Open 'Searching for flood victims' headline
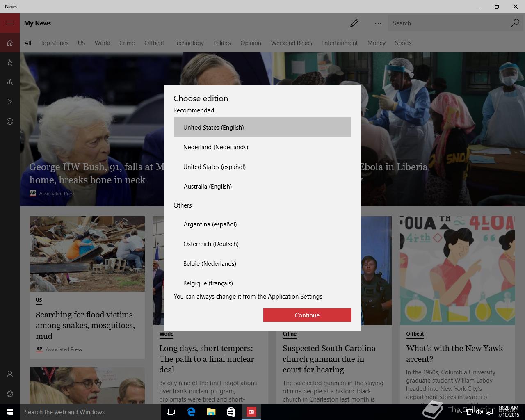Viewport: 525px width, 420px height. (x=85, y=325)
